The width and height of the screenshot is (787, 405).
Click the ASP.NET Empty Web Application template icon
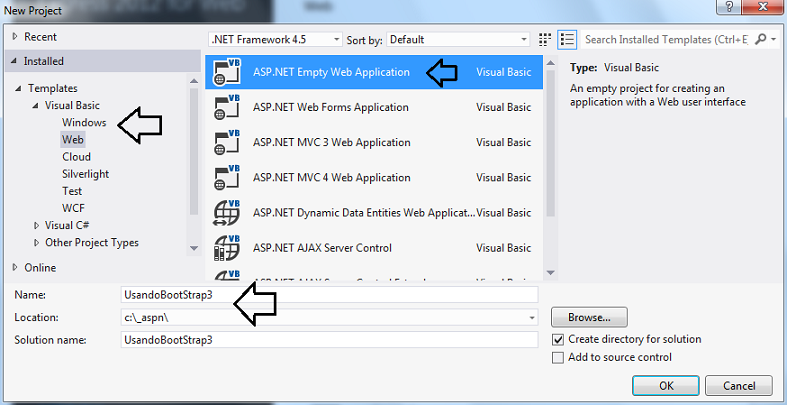[x=227, y=72]
